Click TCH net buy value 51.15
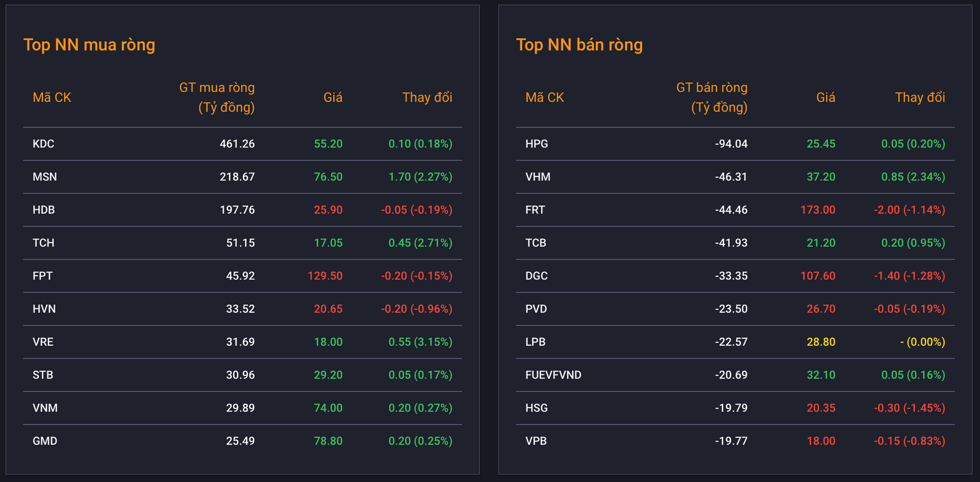The height and width of the screenshot is (482, 980). [240, 243]
